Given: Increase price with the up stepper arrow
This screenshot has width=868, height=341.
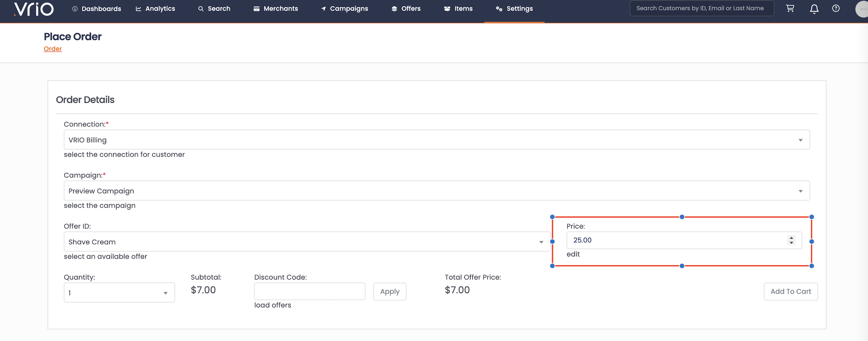Looking at the screenshot, I should pos(791,238).
